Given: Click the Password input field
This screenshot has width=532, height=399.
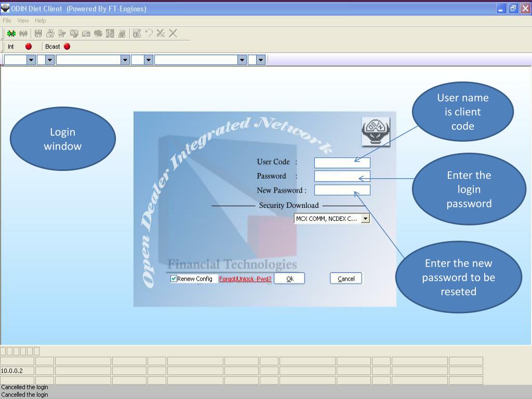Looking at the screenshot, I should tap(342, 176).
